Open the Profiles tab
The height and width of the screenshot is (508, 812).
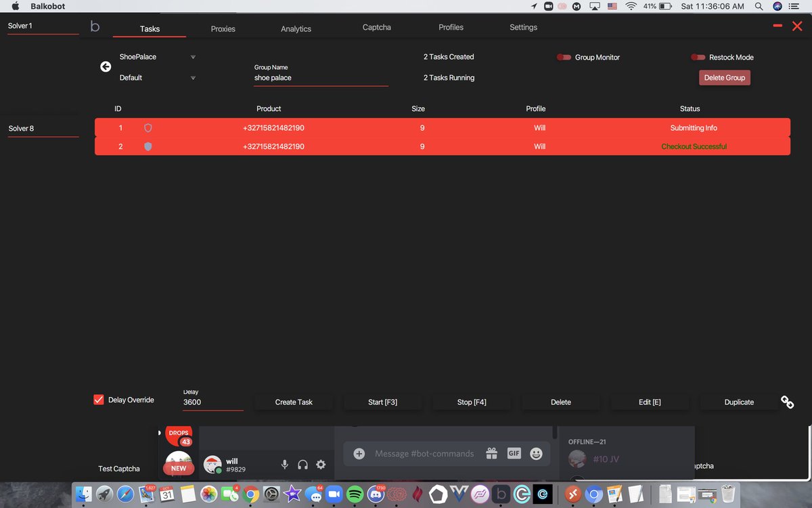point(451,28)
